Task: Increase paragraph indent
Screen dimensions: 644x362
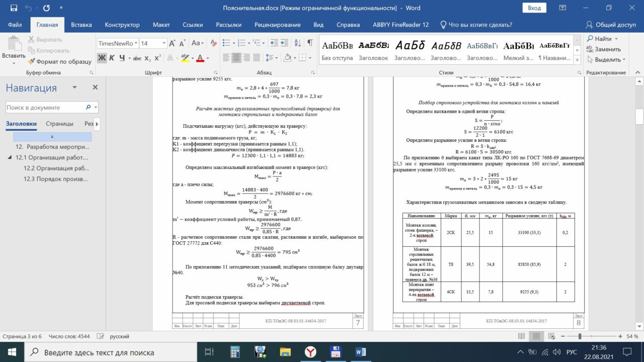Action: [x=285, y=43]
